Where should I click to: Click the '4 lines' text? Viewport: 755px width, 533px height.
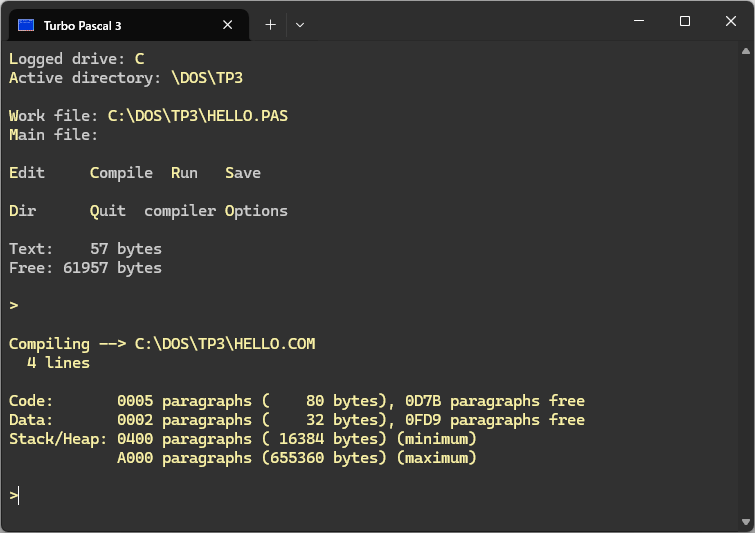tap(58, 363)
